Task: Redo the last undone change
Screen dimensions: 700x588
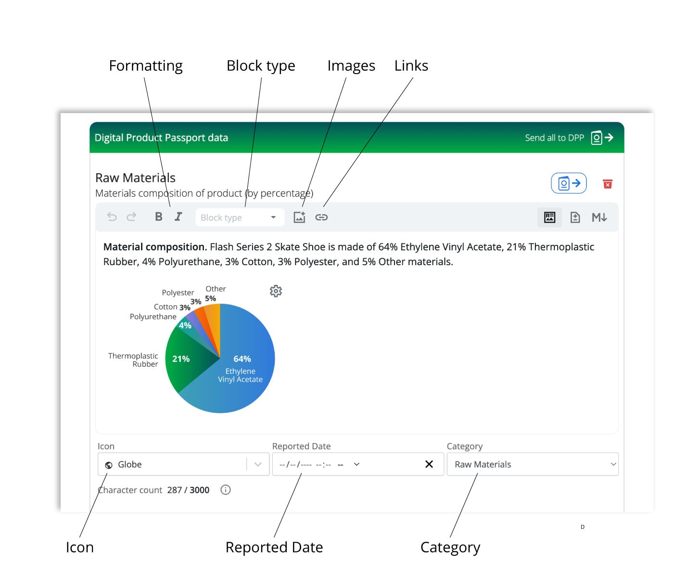Action: pos(131,217)
